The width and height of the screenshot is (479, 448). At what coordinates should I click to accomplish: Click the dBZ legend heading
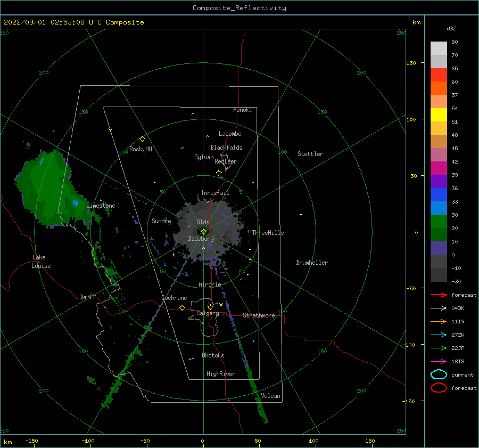click(x=451, y=28)
